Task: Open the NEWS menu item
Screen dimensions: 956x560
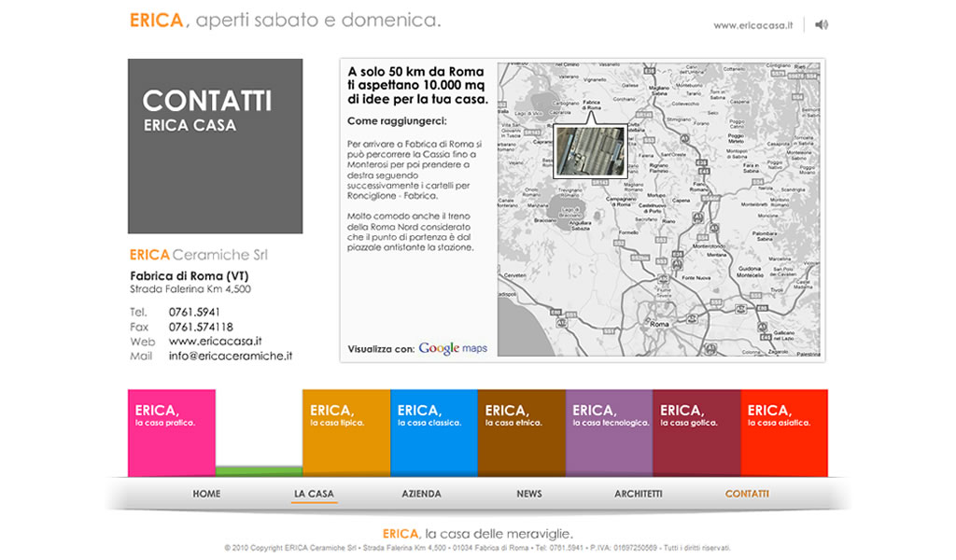Action: pos(529,494)
